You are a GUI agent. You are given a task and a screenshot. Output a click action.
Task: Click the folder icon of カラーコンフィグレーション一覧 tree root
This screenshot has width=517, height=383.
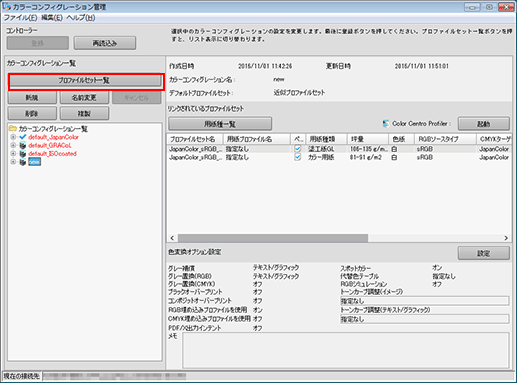click(x=13, y=129)
